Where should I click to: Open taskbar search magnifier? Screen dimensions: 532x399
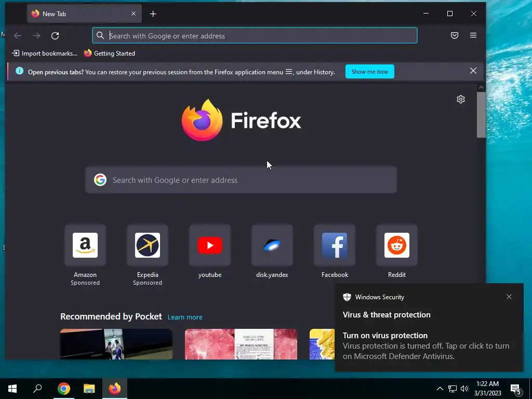pos(37,389)
